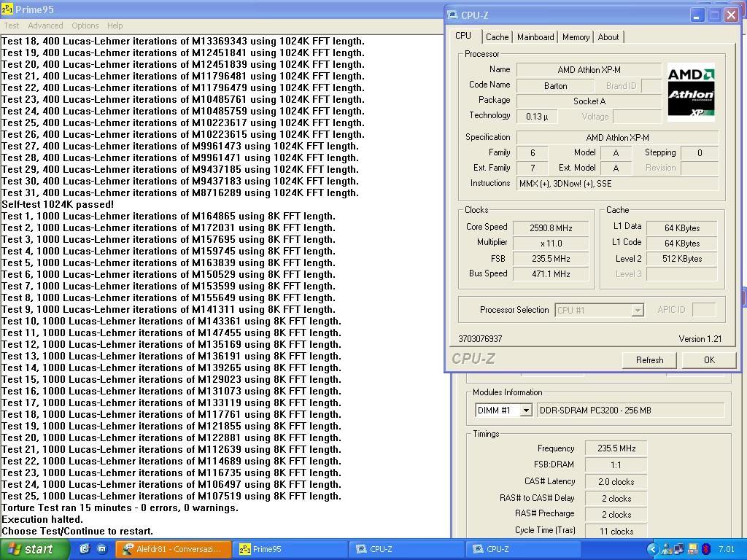Click the Version 1.21 text in CPU-Z
The width and height of the screenshot is (747, 560).
700,339
